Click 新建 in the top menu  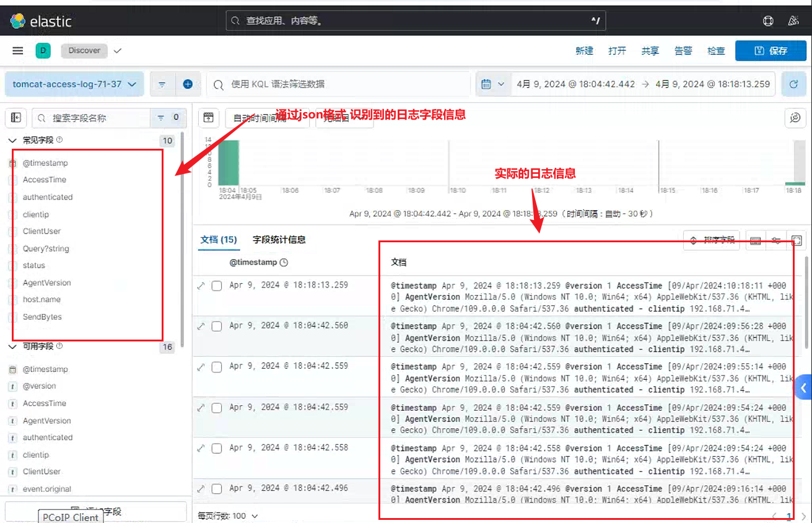[x=584, y=51]
